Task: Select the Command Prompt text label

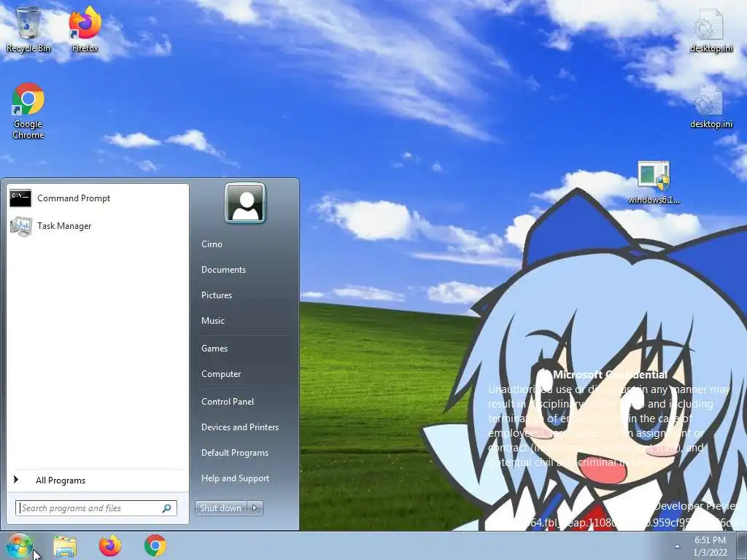Action: (74, 198)
